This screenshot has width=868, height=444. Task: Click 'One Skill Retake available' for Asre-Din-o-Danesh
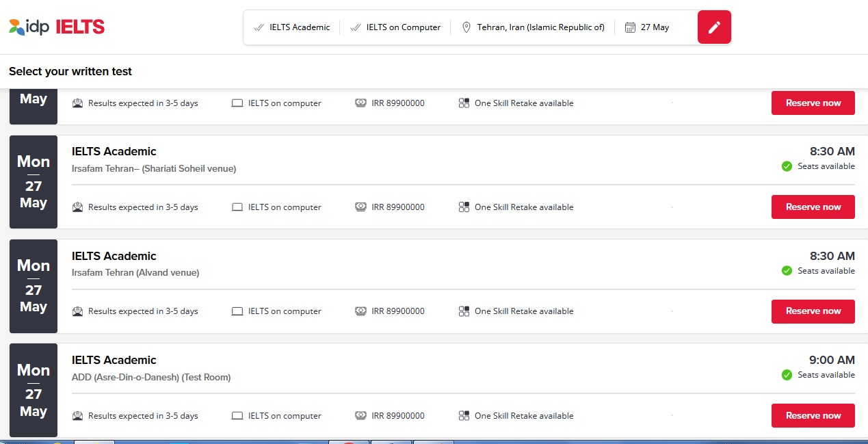524,416
